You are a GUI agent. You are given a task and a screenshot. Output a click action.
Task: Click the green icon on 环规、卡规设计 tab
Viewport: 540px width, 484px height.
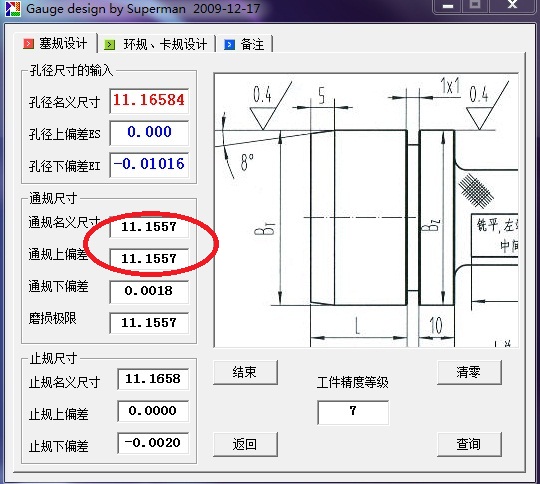click(110, 44)
